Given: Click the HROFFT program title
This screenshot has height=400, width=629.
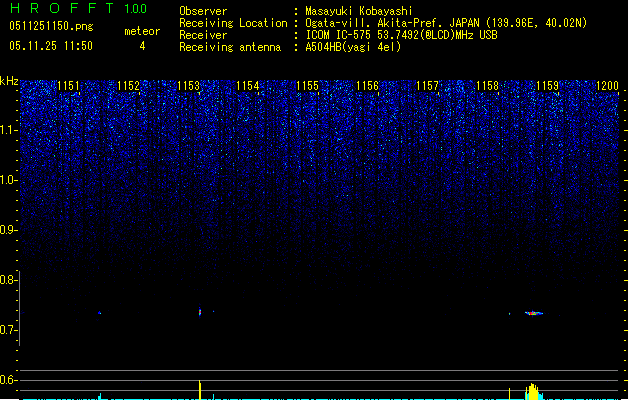Looking at the screenshot, I should [62, 8].
